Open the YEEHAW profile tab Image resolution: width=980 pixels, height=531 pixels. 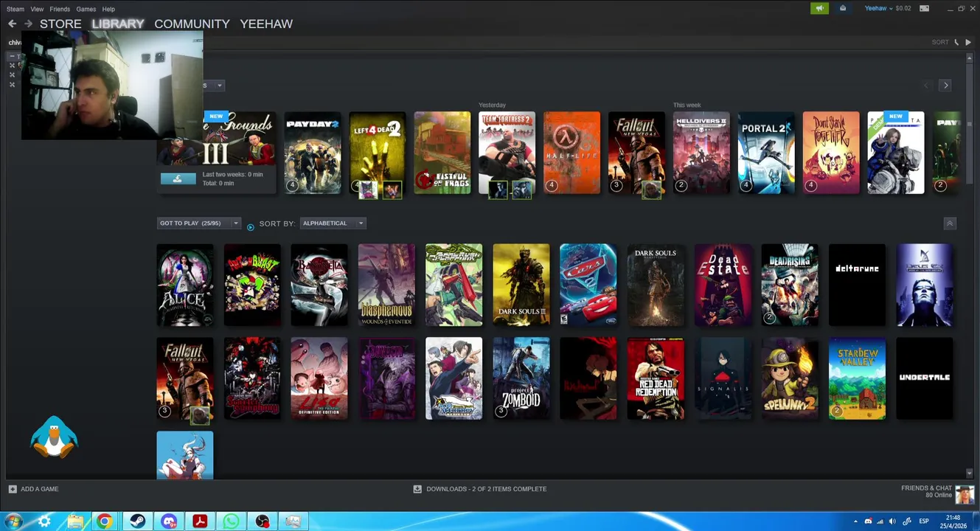(x=266, y=24)
